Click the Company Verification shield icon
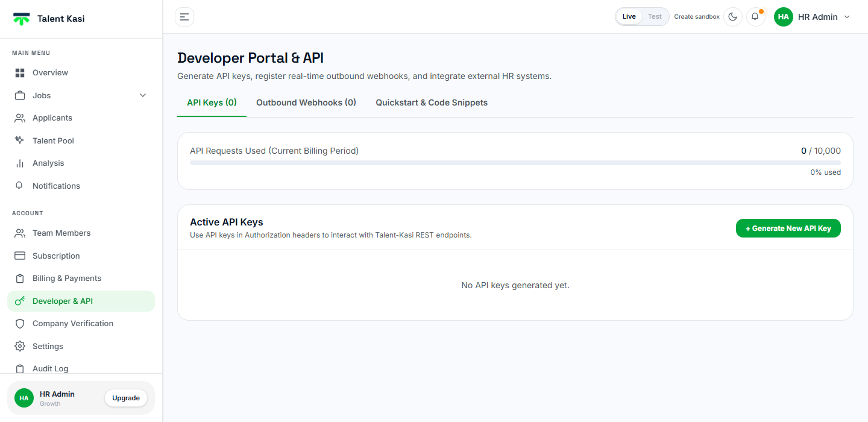The height and width of the screenshot is (422, 868). pos(20,324)
